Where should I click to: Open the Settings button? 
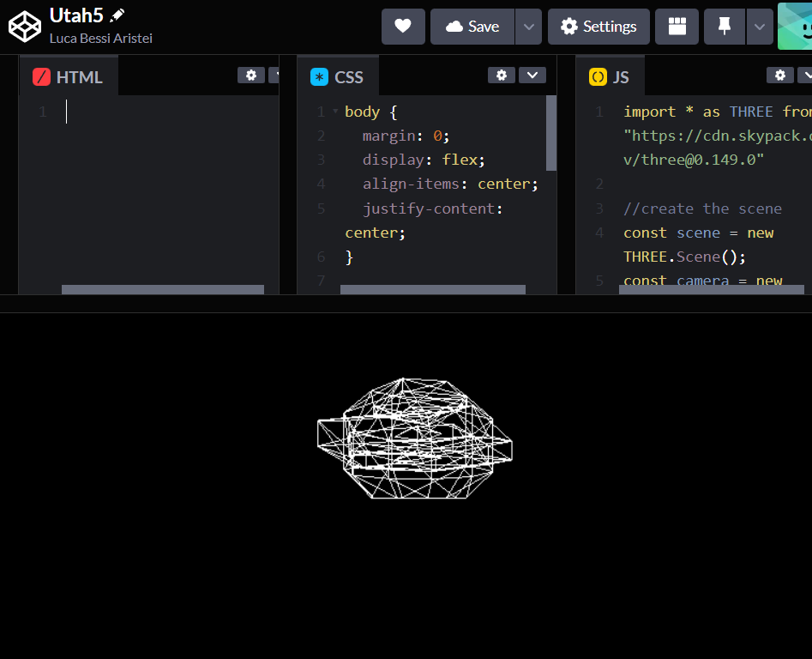(x=598, y=27)
